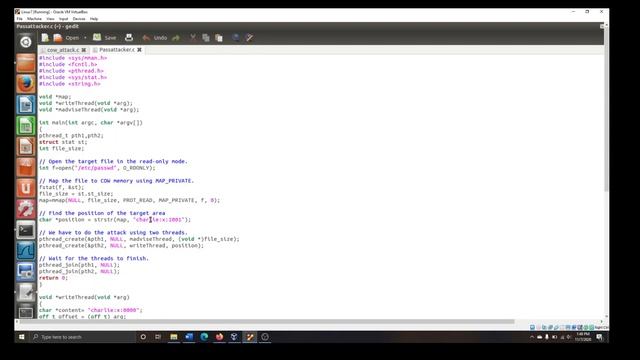Open the VirtualBox Machine menu
The width and height of the screenshot is (640, 360).
pyautogui.click(x=34, y=19)
